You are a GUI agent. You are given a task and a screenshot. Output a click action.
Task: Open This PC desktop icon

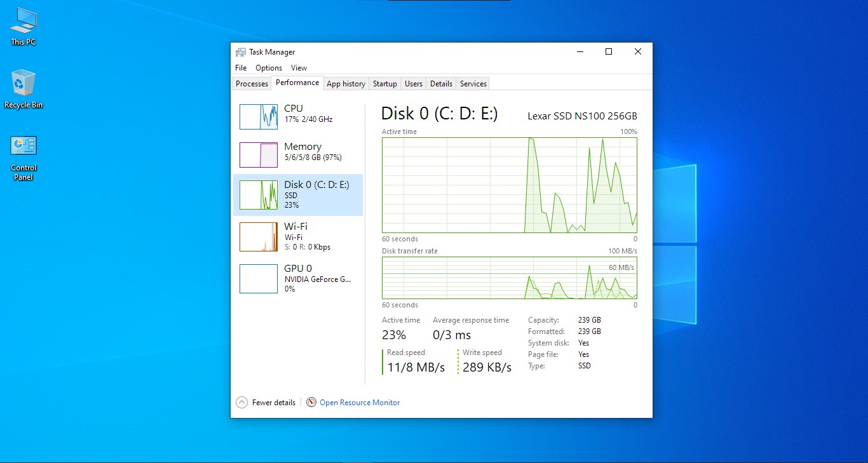24,26
